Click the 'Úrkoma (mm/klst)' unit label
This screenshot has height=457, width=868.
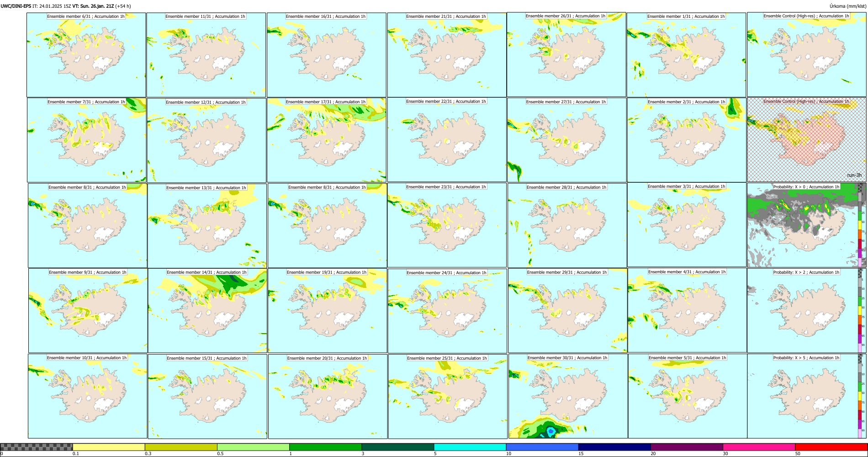coord(847,6)
